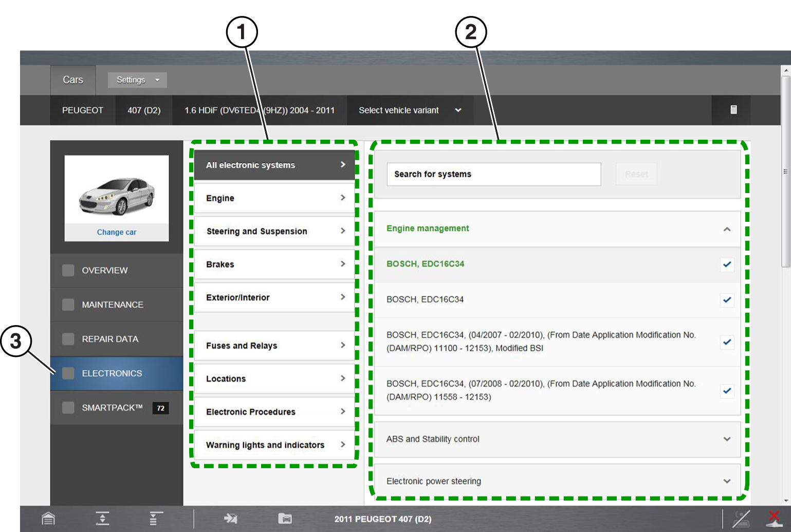Click the calculator icon in vehicle bar
The width and height of the screenshot is (791, 532).
click(x=733, y=110)
